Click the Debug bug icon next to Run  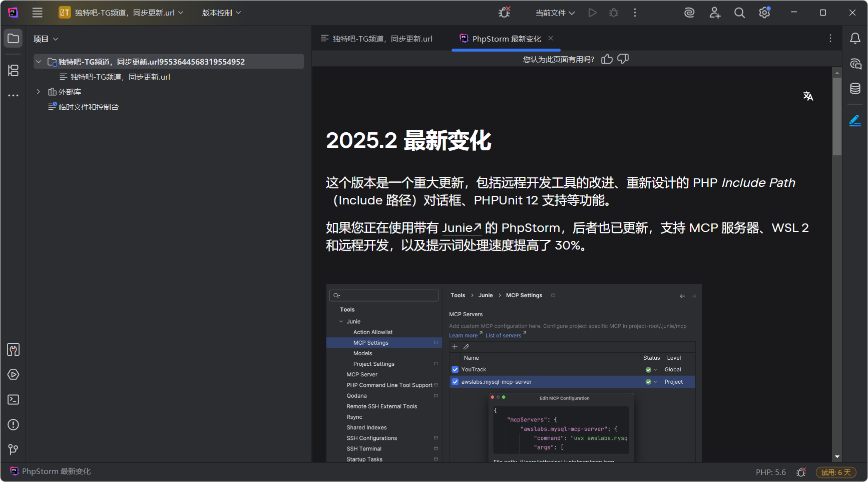[x=614, y=13]
